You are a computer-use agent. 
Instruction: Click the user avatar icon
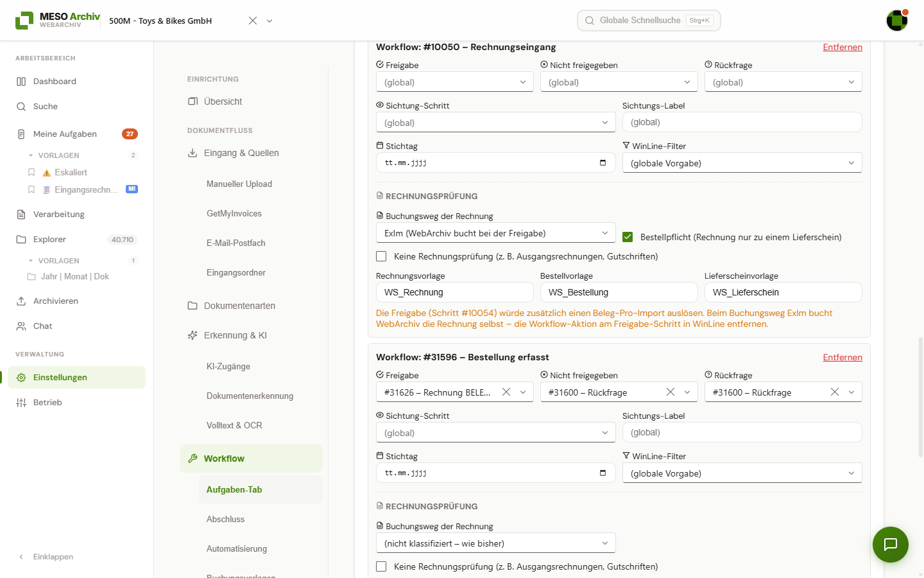coord(896,21)
